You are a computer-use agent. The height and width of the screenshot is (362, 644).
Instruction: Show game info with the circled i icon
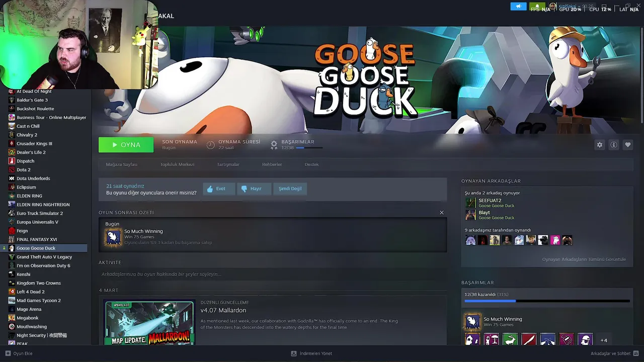(x=614, y=145)
